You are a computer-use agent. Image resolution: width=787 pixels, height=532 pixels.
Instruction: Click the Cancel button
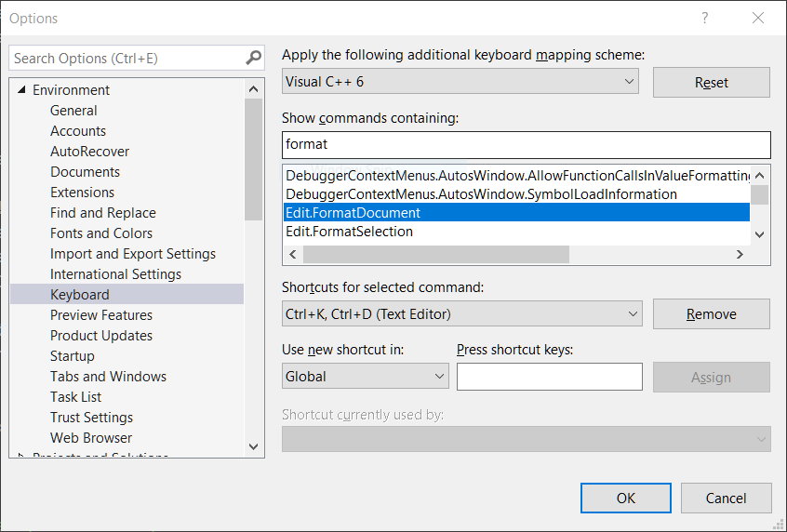coord(726,498)
